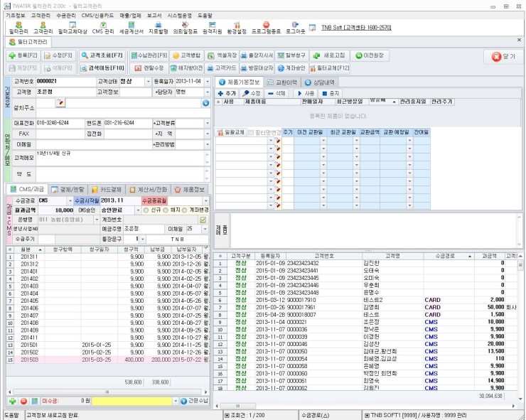Click the billing table horizontal scrollbar
This screenshot has height=420, width=526.
pos(107,392)
